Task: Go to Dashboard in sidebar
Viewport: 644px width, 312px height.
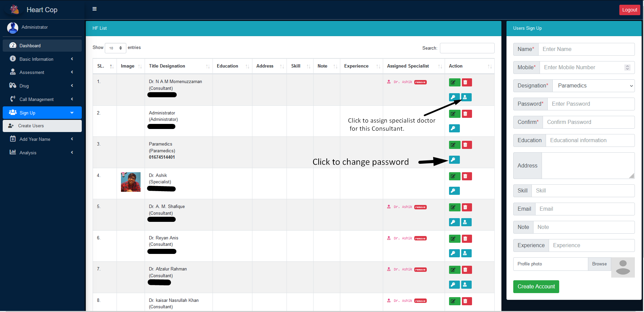Action: 42,46
